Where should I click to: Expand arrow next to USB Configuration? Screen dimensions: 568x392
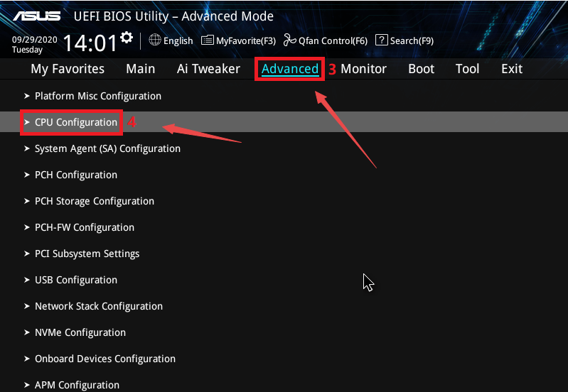[x=27, y=280]
